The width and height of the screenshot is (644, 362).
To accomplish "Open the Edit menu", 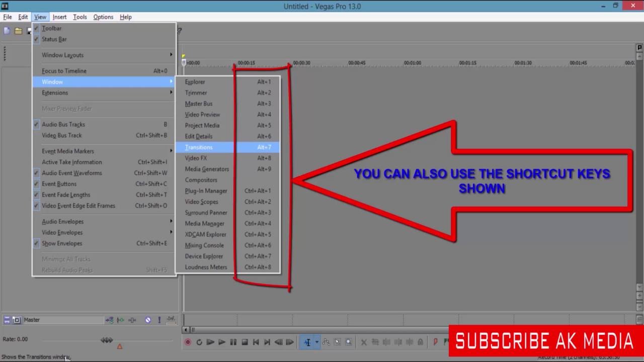I will 23,17.
